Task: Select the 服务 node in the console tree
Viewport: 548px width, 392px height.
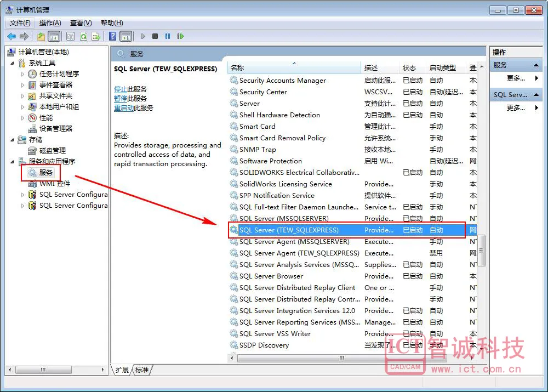Action: 46,173
